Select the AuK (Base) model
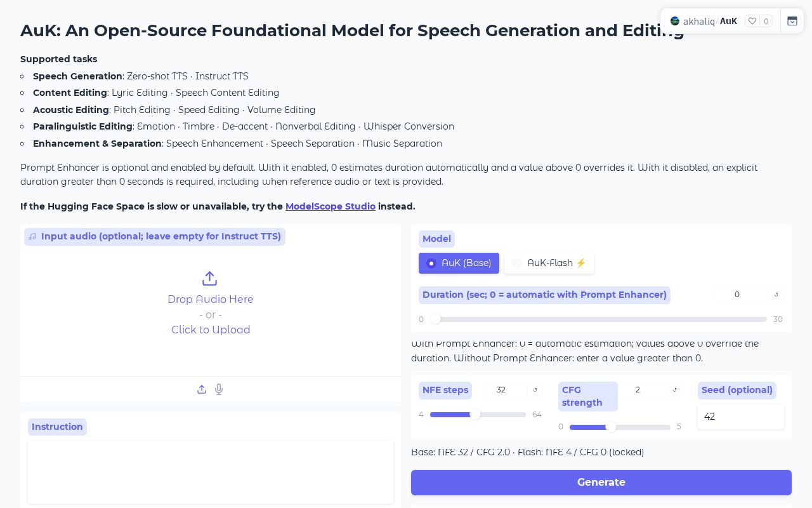Screen dimensions: 812x508 [x=459, y=263]
